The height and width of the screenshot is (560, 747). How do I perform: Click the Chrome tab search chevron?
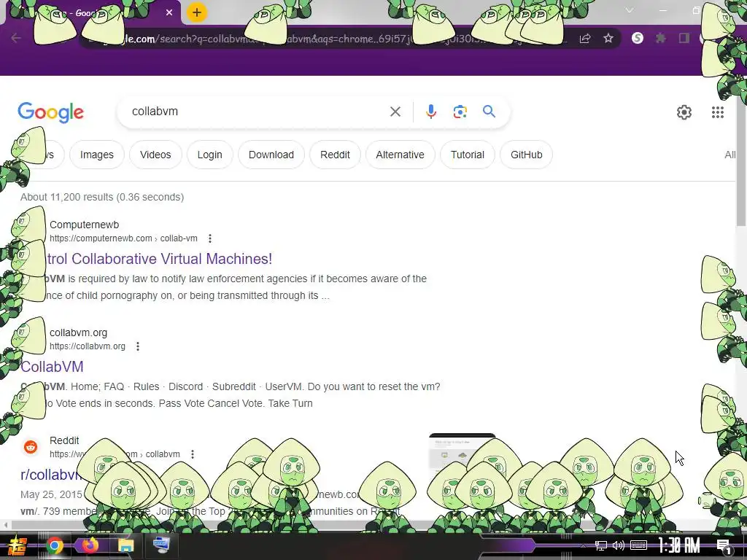pyautogui.click(x=630, y=10)
